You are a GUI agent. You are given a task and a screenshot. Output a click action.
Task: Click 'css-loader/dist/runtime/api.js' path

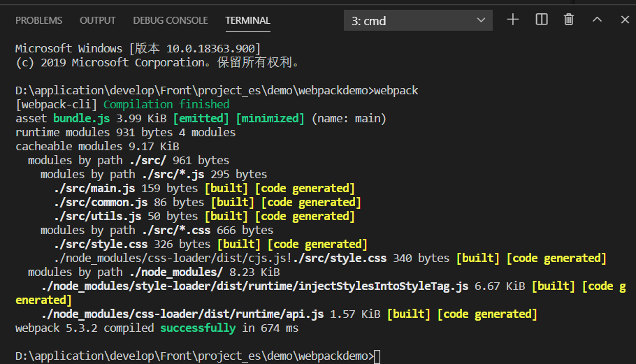click(x=182, y=314)
